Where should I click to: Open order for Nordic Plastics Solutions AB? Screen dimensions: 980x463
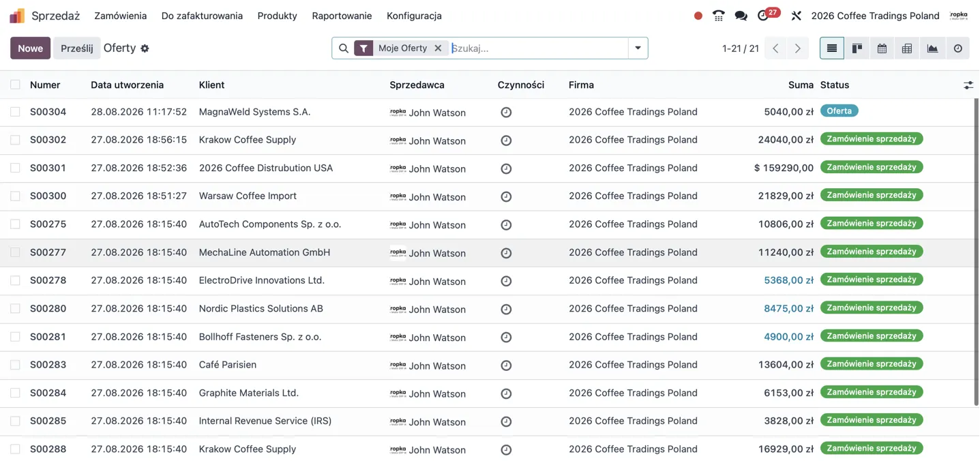pyautogui.click(x=261, y=309)
